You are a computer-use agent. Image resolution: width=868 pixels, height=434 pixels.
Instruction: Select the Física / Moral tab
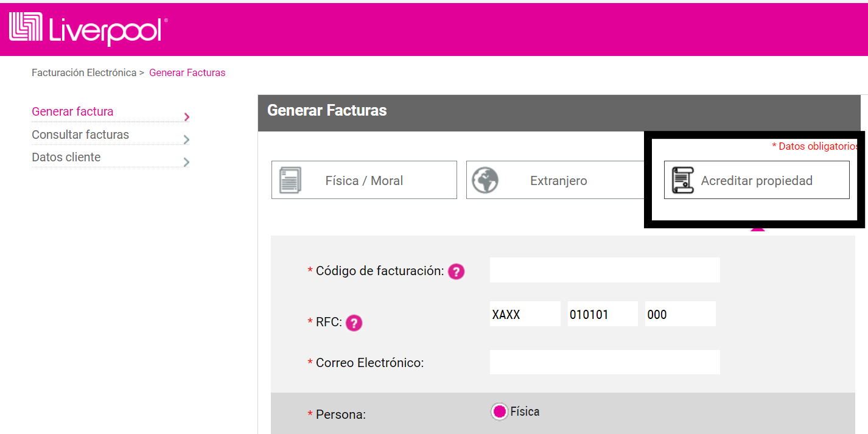pyautogui.click(x=364, y=180)
